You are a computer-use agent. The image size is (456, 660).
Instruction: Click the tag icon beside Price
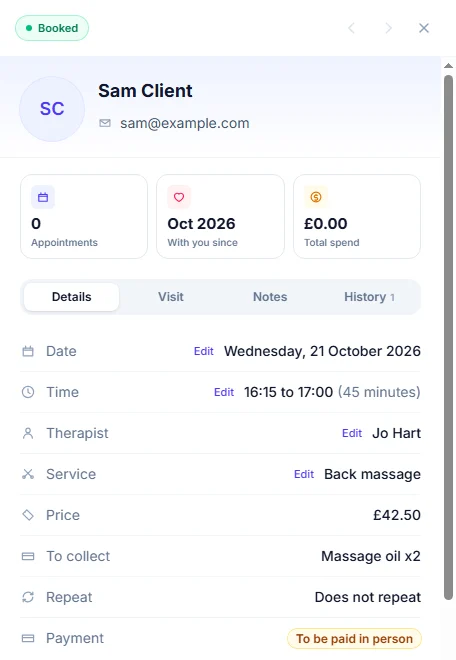28,515
